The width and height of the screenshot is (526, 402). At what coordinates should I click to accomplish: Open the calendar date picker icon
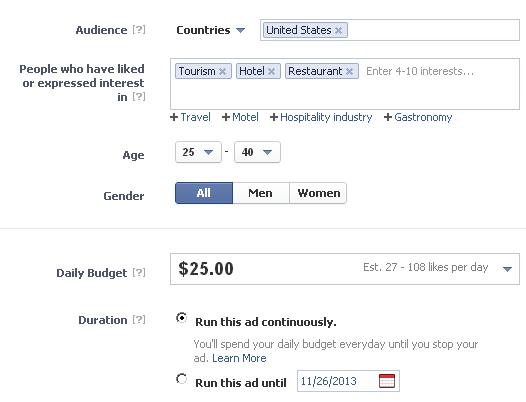387,381
